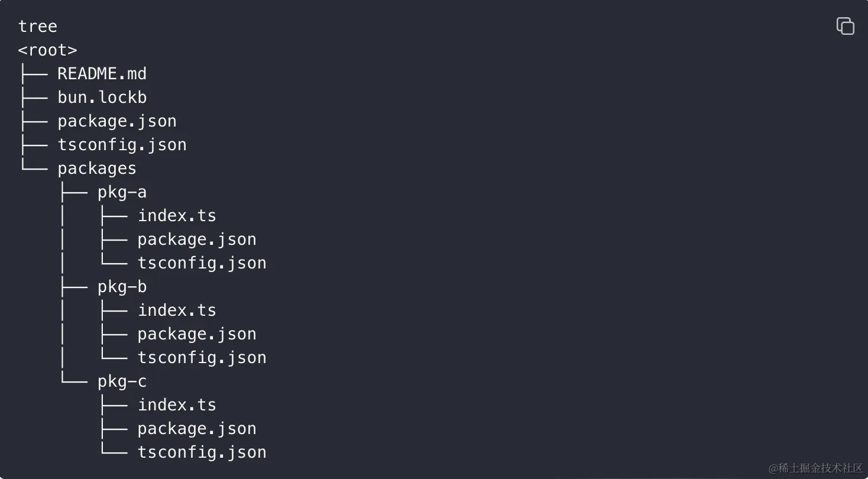
Task: Click the root-level package.json
Action: [x=117, y=121]
